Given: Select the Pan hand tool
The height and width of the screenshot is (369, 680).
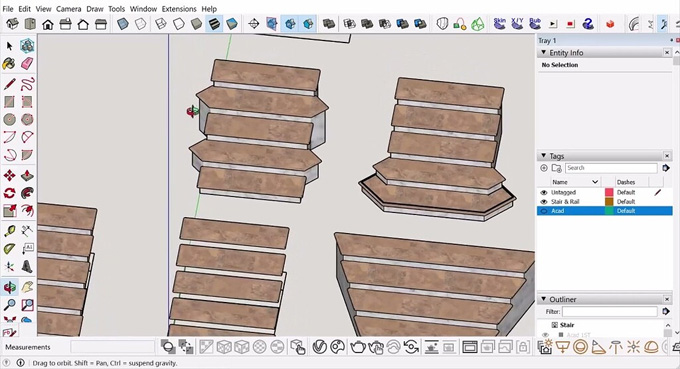Looking at the screenshot, I should 27,287.
